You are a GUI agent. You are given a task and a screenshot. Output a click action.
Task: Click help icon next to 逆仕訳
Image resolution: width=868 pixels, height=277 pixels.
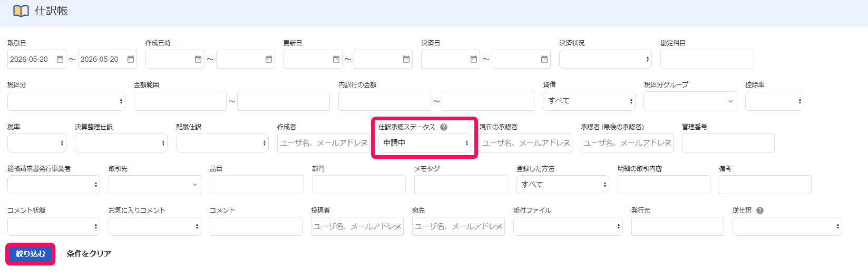(x=760, y=211)
